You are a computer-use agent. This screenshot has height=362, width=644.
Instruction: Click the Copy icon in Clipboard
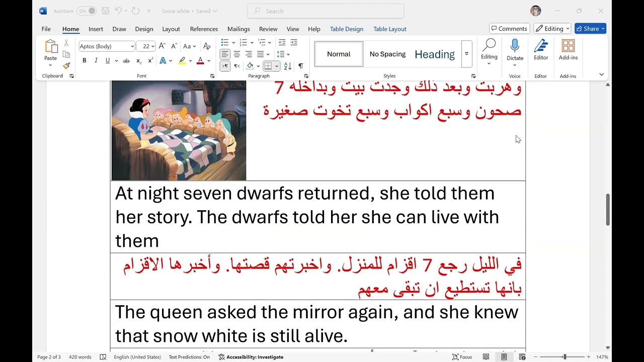pyautogui.click(x=66, y=54)
